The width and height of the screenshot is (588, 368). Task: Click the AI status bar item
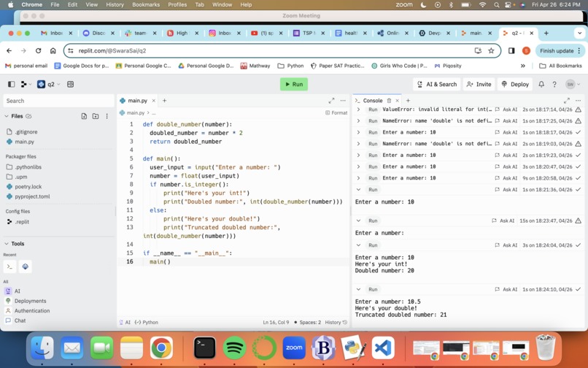[125, 322]
